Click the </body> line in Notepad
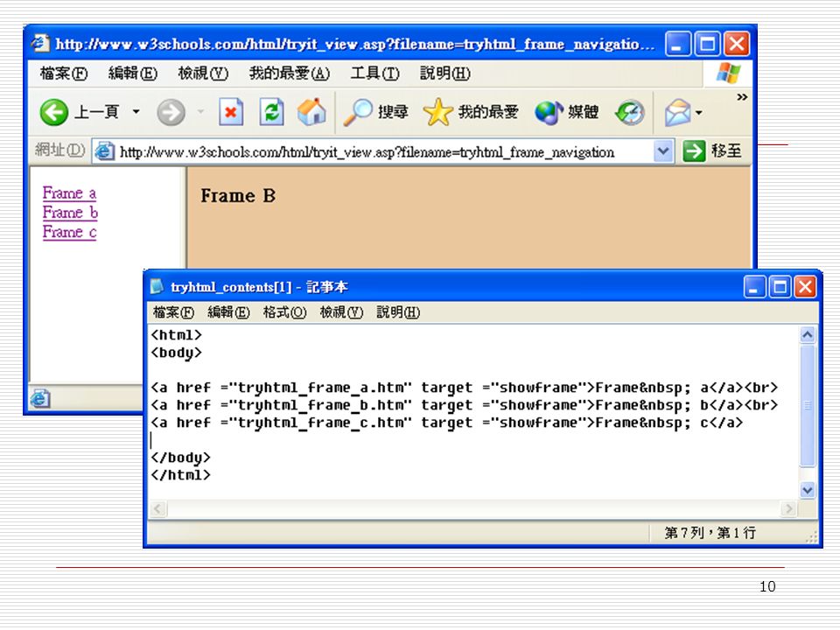This screenshot has width=840, height=630. click(180, 458)
